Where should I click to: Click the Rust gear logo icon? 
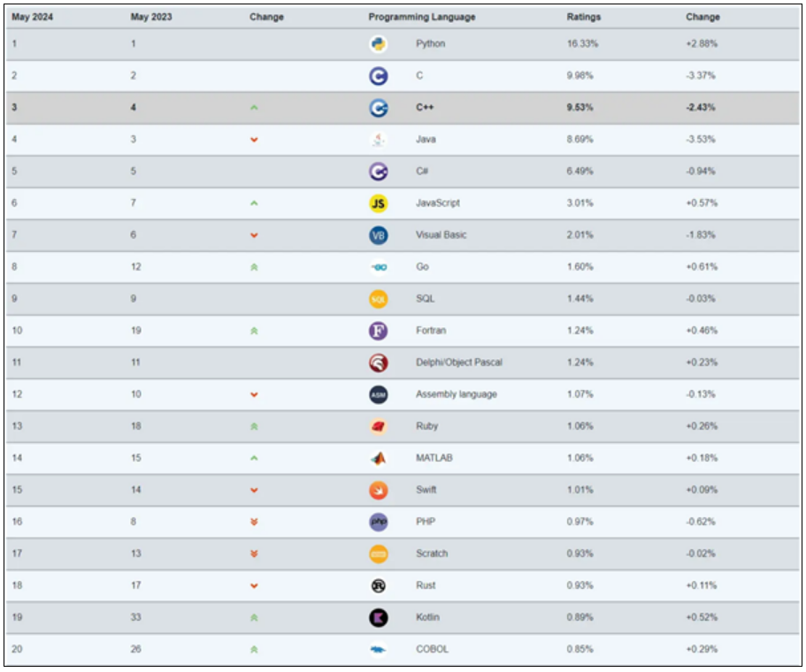click(x=379, y=585)
